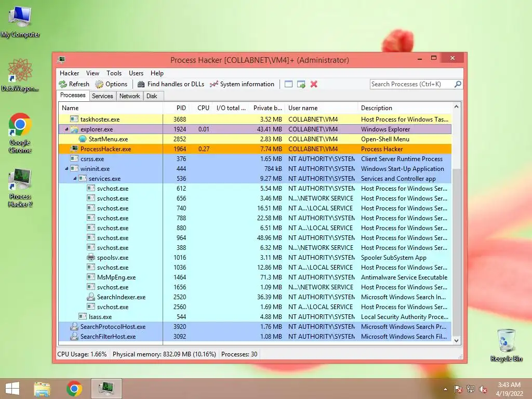This screenshot has height=399, width=532.
Task: Click the SearchIndexer.exe icon
Action: coord(91,297)
